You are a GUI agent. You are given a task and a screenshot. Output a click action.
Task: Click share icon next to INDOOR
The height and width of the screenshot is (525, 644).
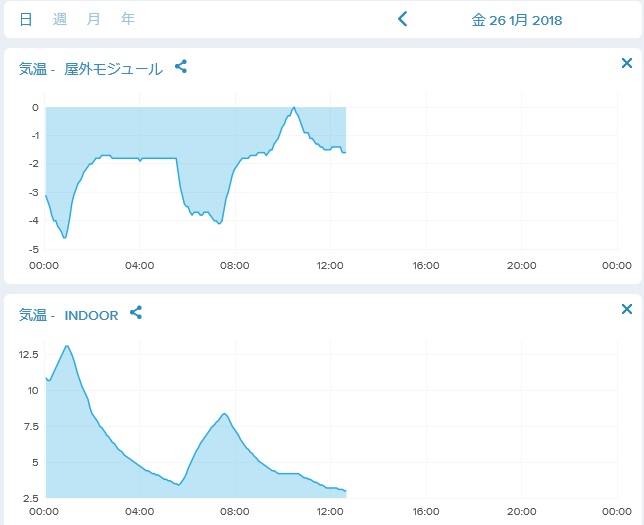136,313
